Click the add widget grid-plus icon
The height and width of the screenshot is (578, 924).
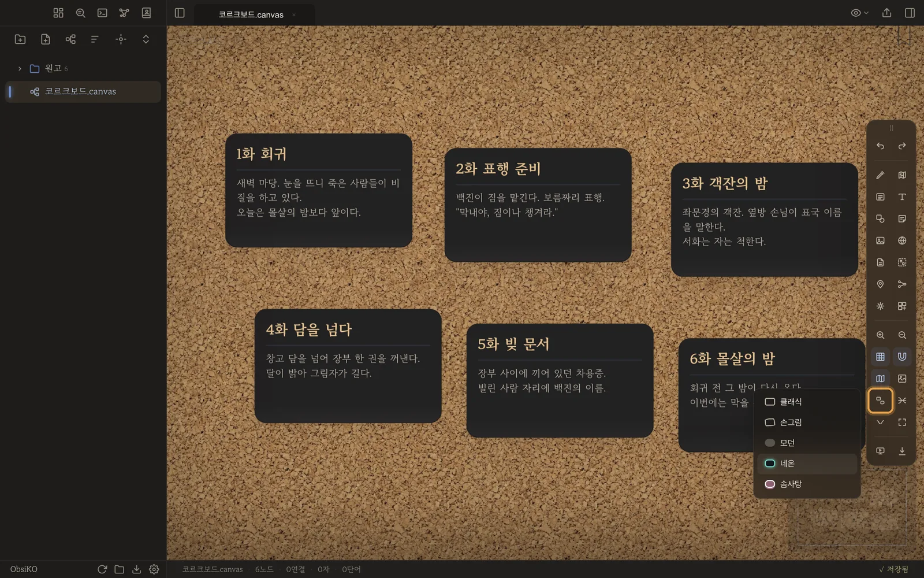pos(902,306)
